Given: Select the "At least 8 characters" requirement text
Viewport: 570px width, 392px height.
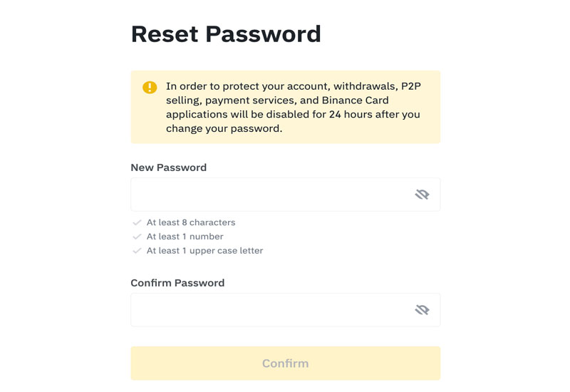Looking at the screenshot, I should click(x=190, y=222).
